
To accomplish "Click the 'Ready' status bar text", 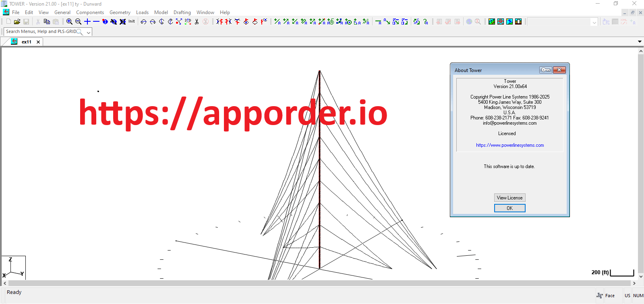I will (x=14, y=292).
